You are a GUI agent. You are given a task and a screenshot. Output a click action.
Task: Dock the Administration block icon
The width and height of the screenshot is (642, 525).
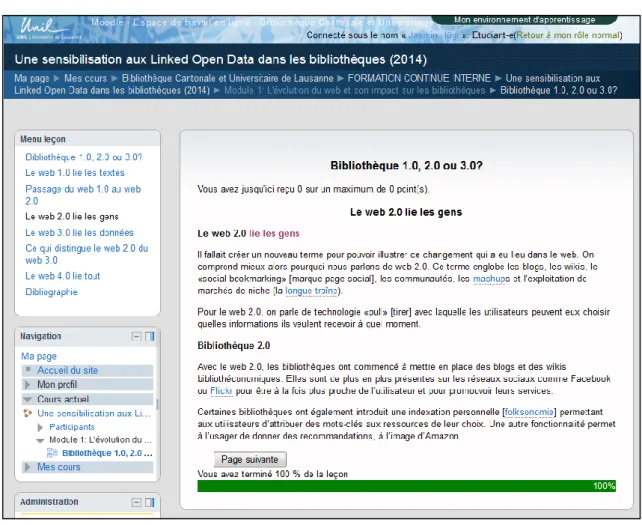click(150, 502)
